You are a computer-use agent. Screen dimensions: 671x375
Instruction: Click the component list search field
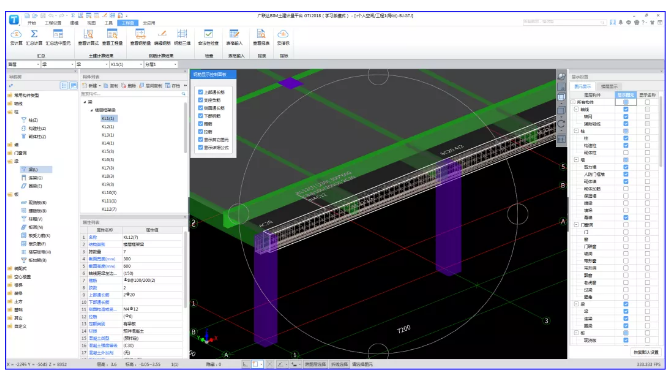click(x=134, y=93)
